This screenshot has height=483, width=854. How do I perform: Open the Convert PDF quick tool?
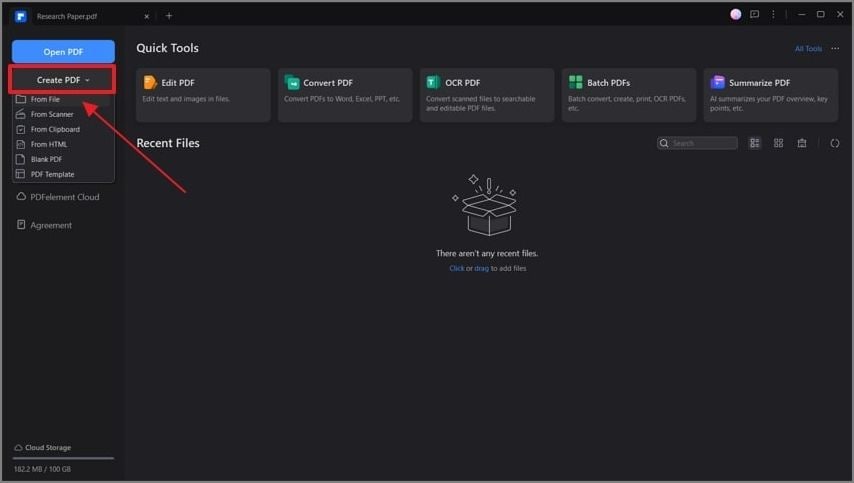click(x=345, y=95)
